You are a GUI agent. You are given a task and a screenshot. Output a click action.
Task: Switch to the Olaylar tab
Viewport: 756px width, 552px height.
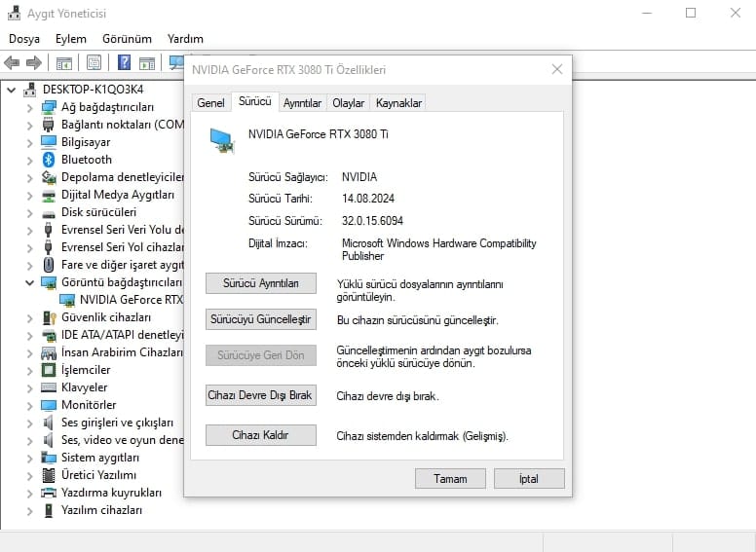pos(348,102)
